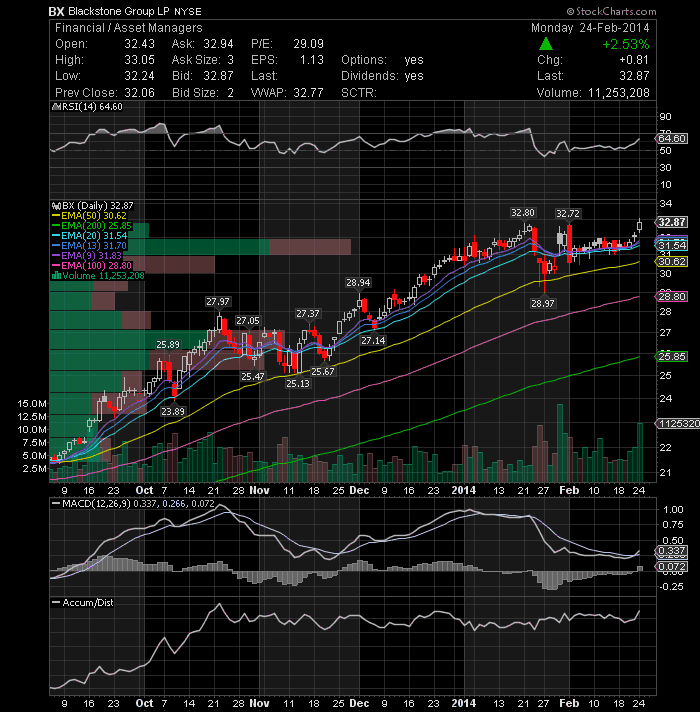Image resolution: width=700 pixels, height=712 pixels.
Task: Click the 15.0M volume scale label
Action: point(32,403)
